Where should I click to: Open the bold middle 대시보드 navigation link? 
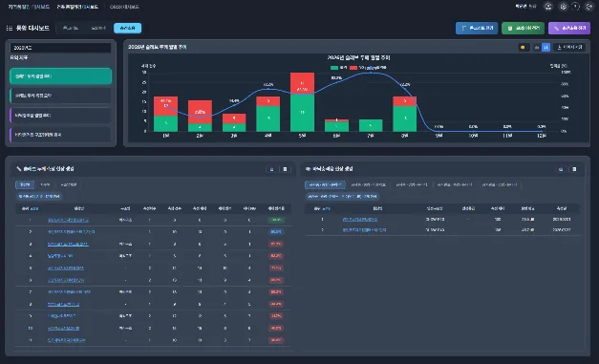pyautogui.click(x=77, y=7)
